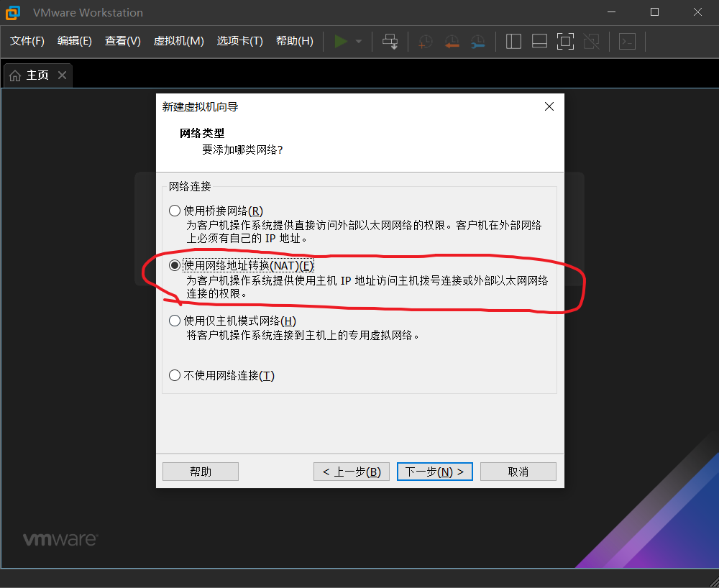Close the VMware Workstation window
The height and width of the screenshot is (588, 719).
(697, 12)
